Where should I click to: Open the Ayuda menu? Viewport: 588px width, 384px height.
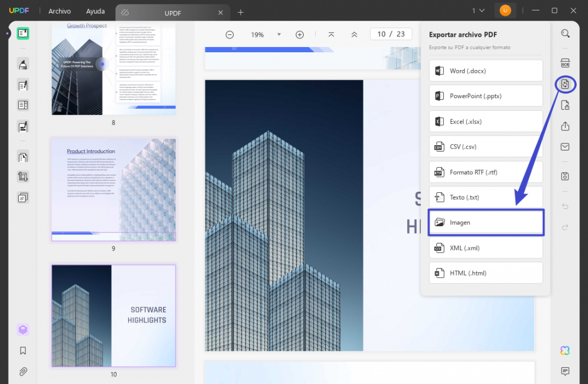[95, 11]
